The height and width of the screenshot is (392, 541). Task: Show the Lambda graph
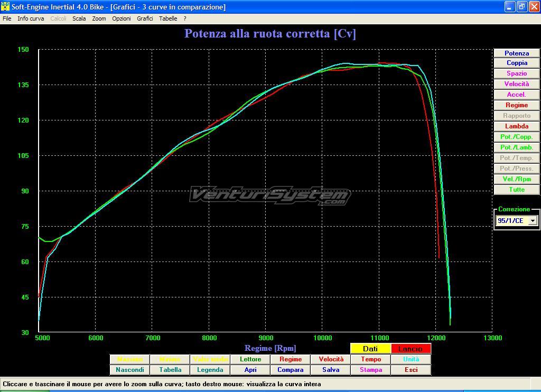point(517,126)
